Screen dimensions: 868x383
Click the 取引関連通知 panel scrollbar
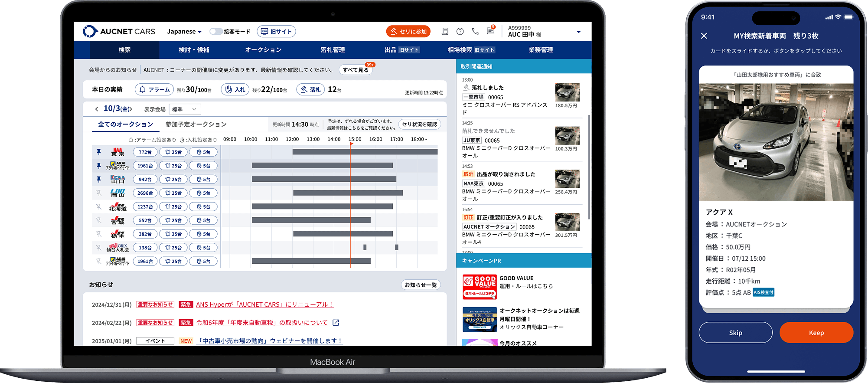[589, 167]
